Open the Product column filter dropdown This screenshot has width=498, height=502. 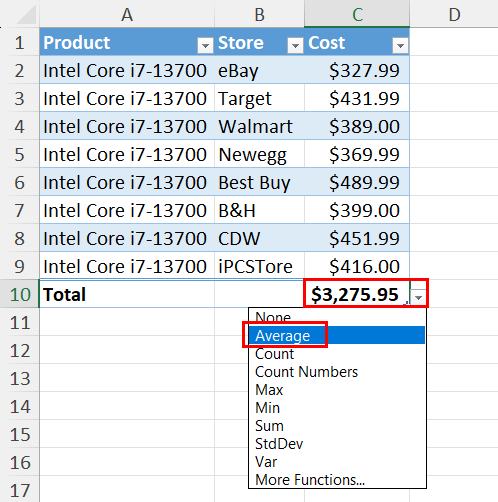[205, 45]
